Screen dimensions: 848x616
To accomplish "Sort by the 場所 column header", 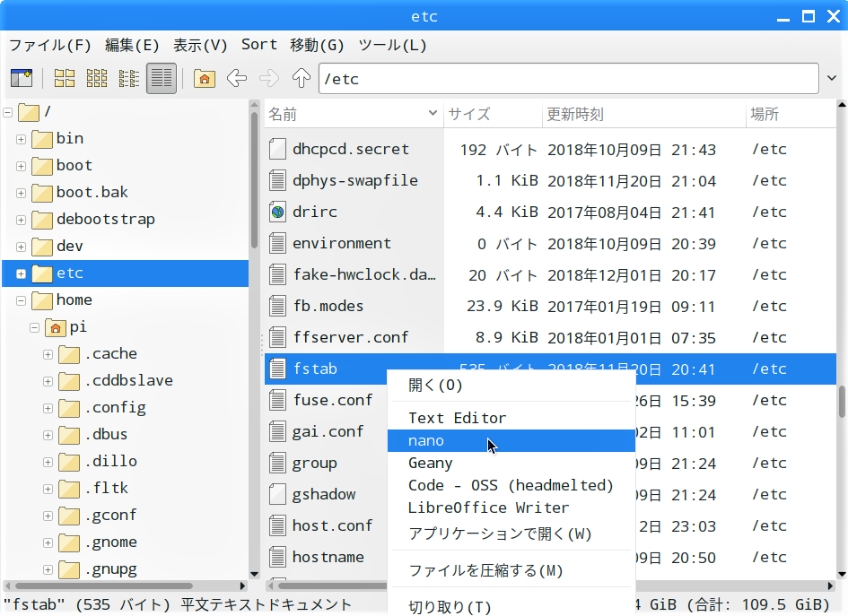I will (791, 114).
